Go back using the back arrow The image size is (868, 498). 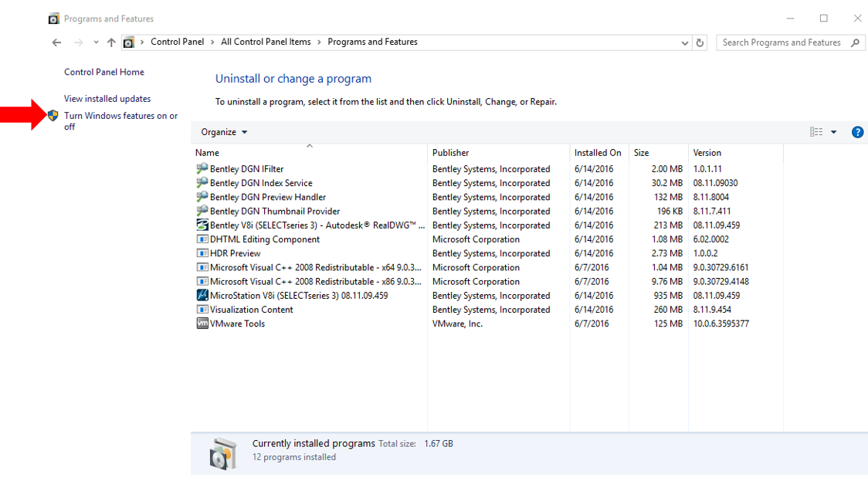click(56, 42)
